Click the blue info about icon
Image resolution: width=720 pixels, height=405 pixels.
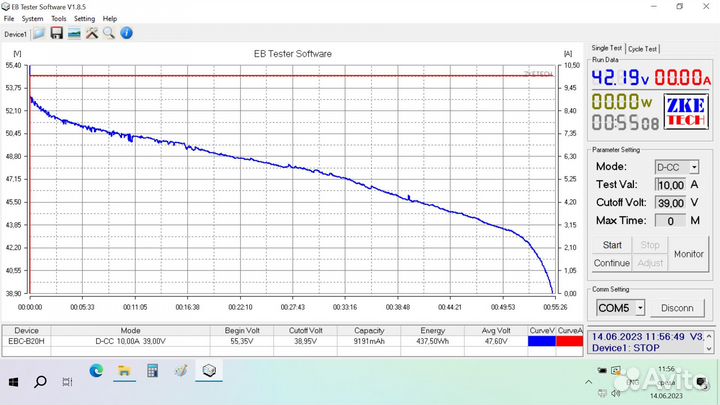tap(127, 33)
